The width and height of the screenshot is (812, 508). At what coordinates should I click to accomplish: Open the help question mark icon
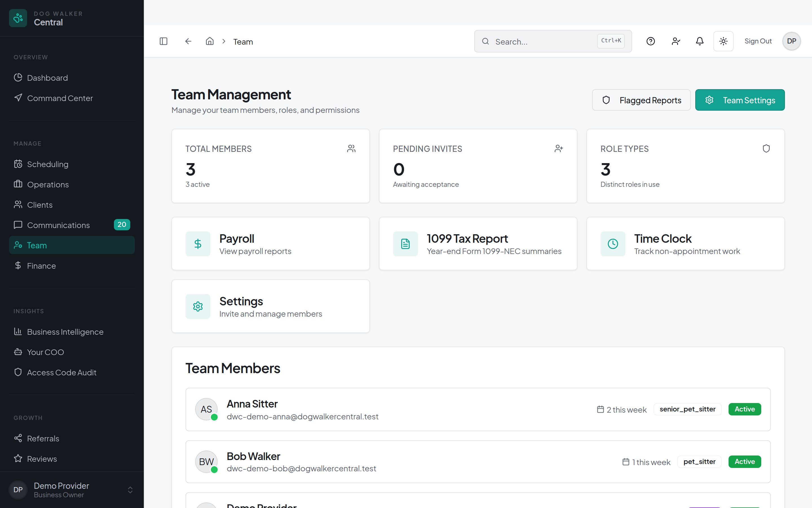click(x=651, y=41)
